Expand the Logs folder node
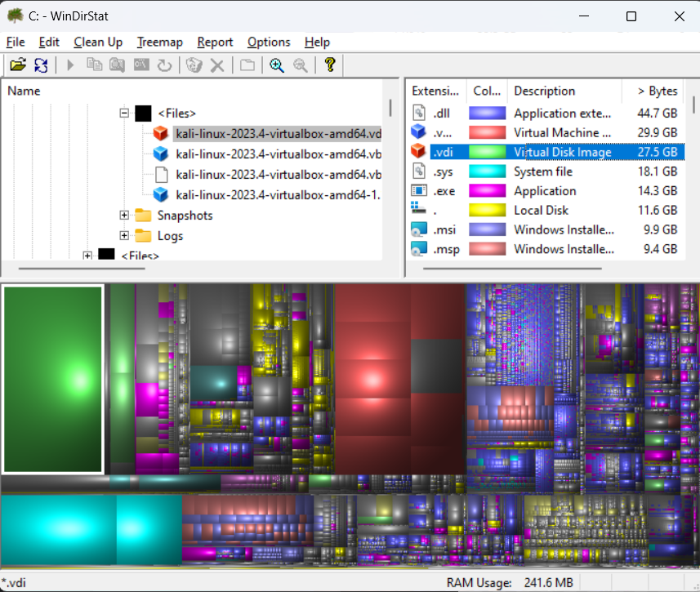Image resolution: width=700 pixels, height=592 pixels. (x=125, y=236)
